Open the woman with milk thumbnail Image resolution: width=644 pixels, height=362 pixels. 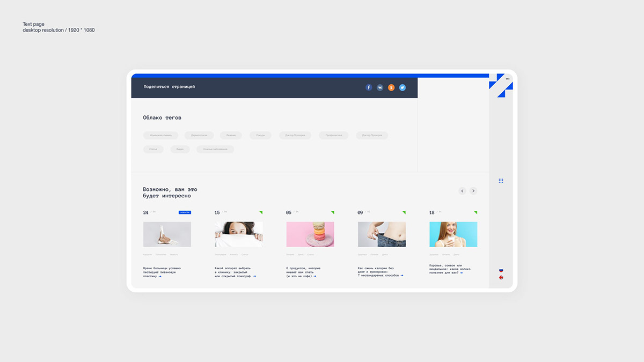pyautogui.click(x=453, y=234)
